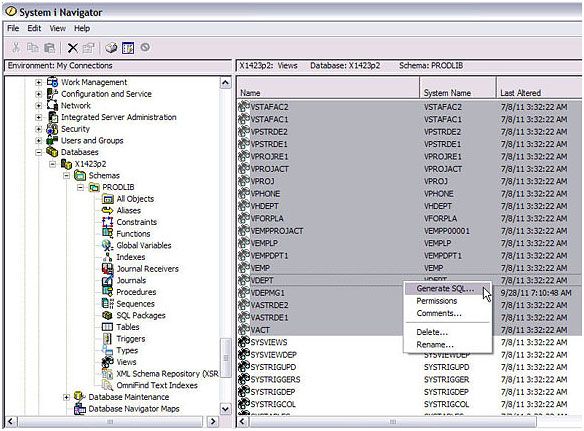Select the Global Variables icon
Image resolution: width=584 pixels, height=431 pixels.
[108, 245]
